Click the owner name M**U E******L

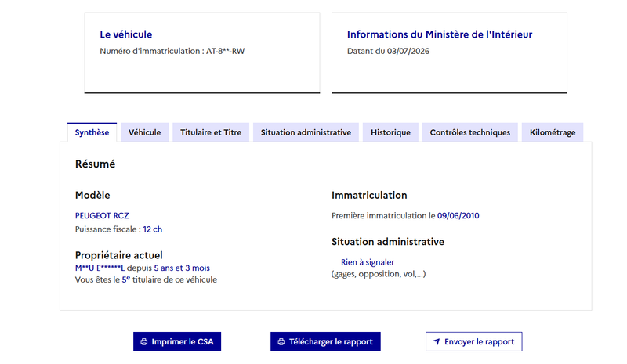tap(100, 268)
